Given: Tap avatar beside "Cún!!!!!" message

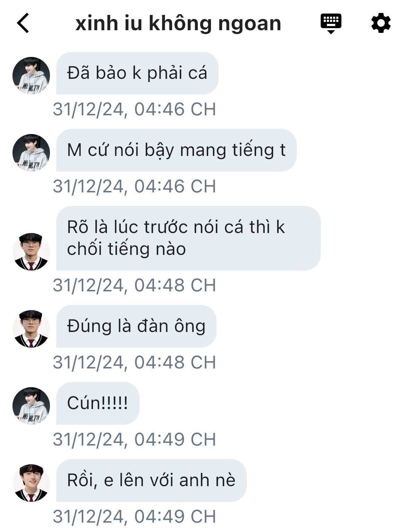Looking at the screenshot, I should click(x=31, y=406).
